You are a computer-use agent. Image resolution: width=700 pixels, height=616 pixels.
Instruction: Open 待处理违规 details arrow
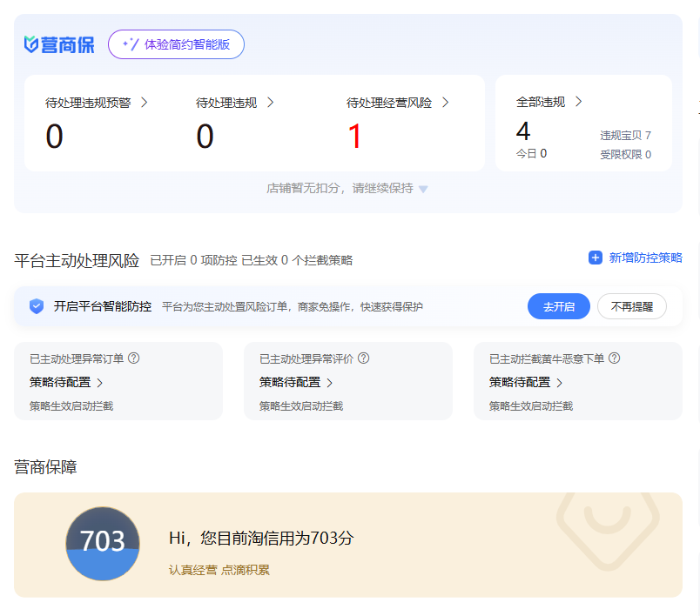pos(271,103)
